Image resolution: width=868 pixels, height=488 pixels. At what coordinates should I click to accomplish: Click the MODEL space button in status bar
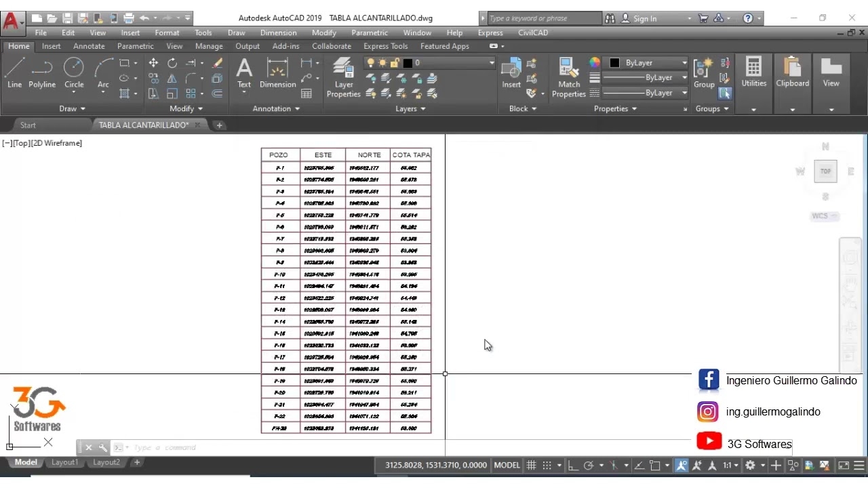[507, 465]
